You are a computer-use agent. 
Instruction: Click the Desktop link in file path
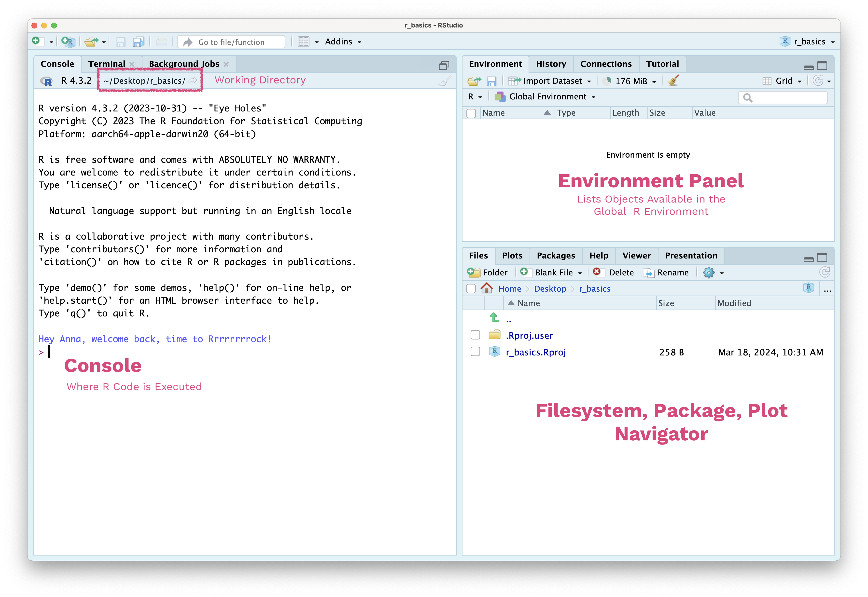tap(550, 289)
